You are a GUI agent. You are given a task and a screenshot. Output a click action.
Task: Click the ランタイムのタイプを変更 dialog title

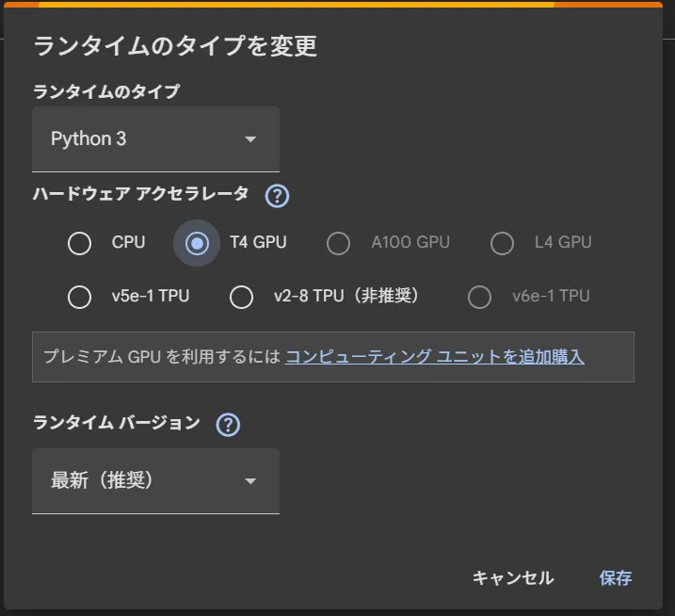[x=175, y=46]
